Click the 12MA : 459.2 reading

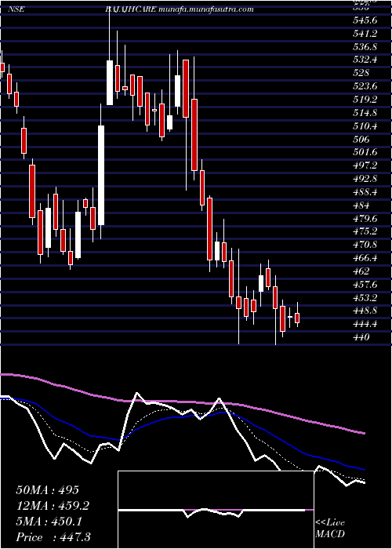[x=53, y=506]
